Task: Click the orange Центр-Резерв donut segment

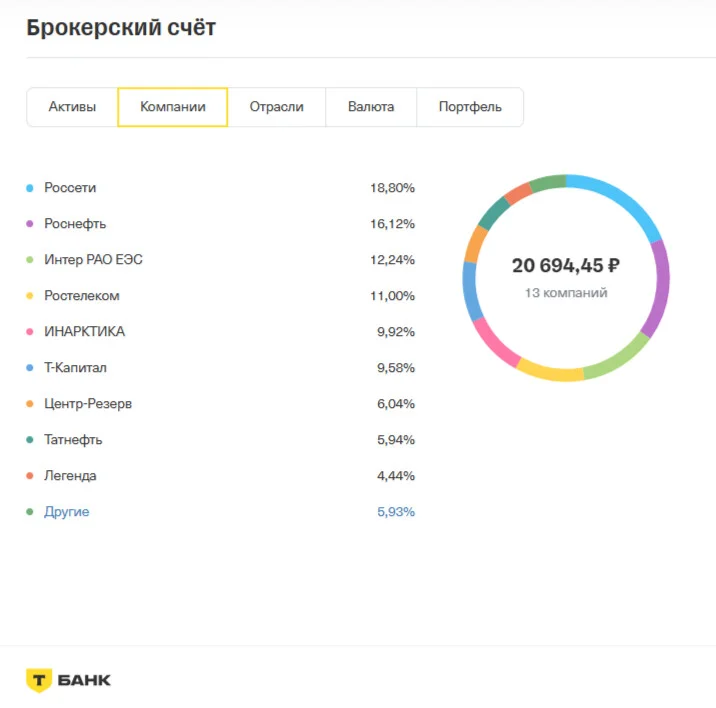Action: (x=475, y=243)
